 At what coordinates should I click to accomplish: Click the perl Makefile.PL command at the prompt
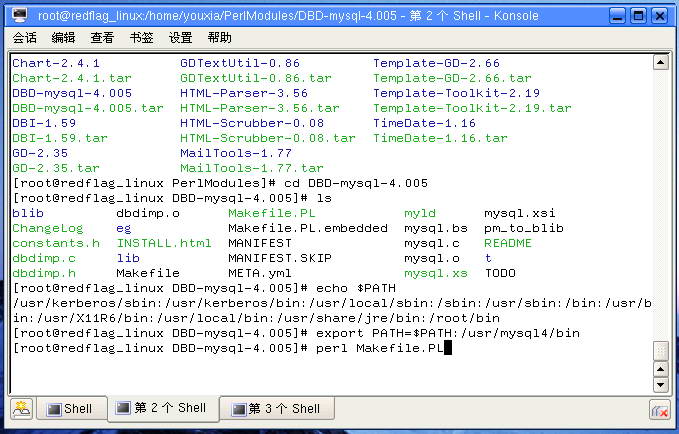(x=379, y=349)
